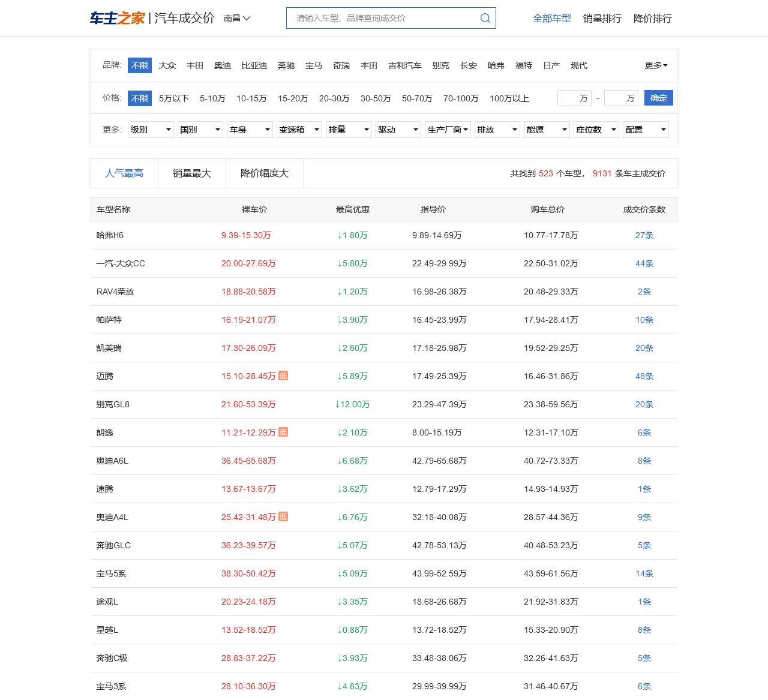Select the 不限 brand filter
Screen dimensions: 768x700
[x=140, y=65]
